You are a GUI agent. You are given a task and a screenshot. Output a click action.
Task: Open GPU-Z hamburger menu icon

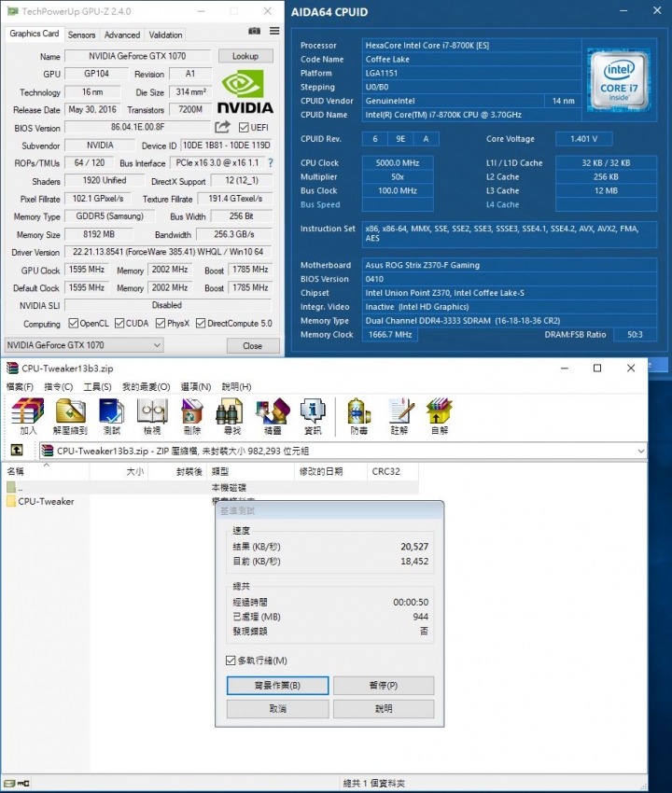[x=274, y=31]
